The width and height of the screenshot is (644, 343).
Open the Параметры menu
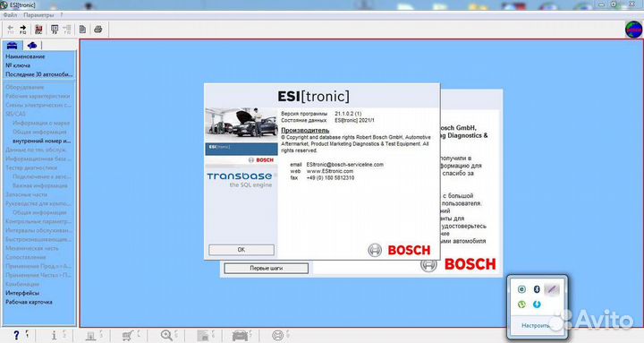point(38,15)
